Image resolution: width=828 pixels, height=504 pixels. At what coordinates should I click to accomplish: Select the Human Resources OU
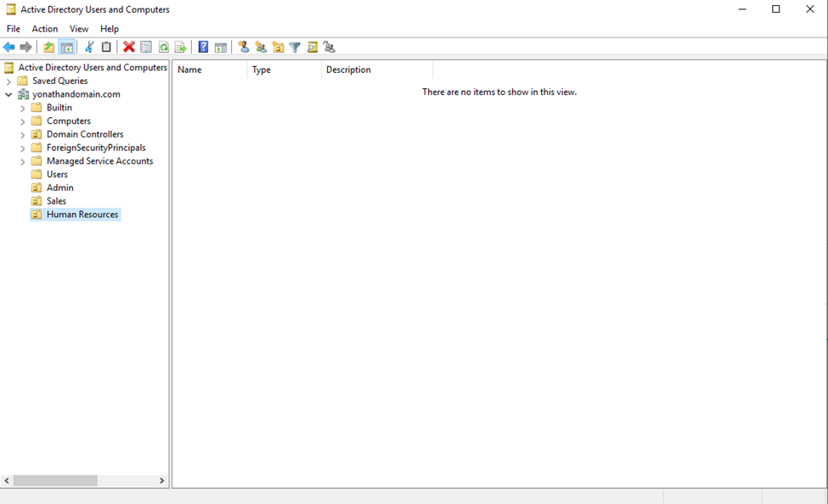(82, 215)
